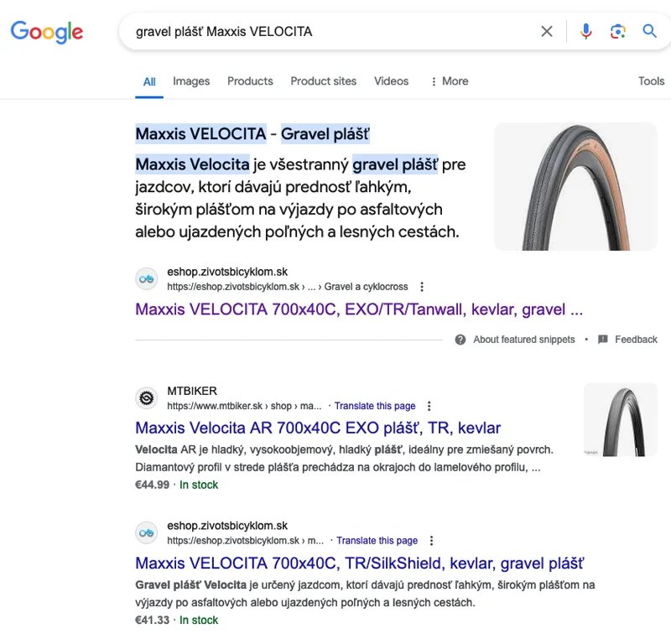The height and width of the screenshot is (644, 671).
Task: Open three-dot menu beside MTBIKER result
Action: 429,406
